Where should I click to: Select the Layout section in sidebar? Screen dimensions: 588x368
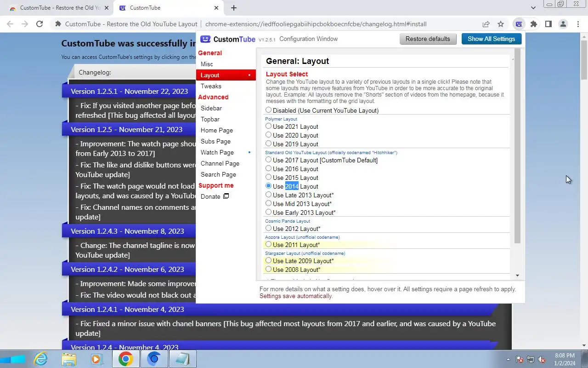point(226,75)
